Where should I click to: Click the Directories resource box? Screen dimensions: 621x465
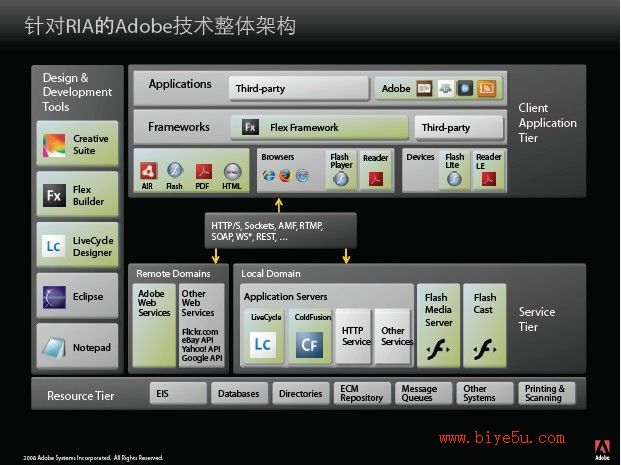[301, 393]
